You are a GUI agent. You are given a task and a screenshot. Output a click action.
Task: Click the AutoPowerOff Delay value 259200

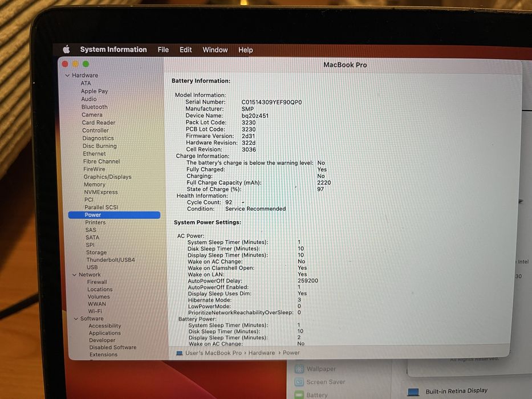(308, 280)
